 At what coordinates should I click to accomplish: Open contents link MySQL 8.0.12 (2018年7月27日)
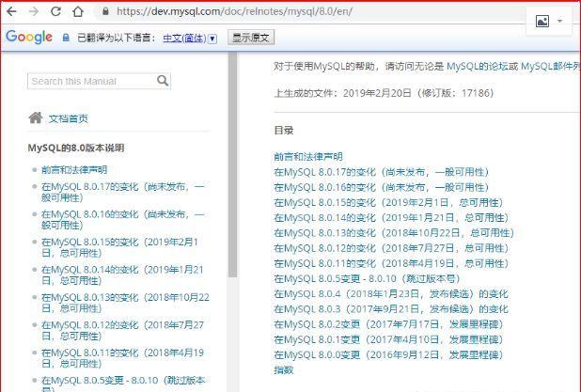point(391,248)
